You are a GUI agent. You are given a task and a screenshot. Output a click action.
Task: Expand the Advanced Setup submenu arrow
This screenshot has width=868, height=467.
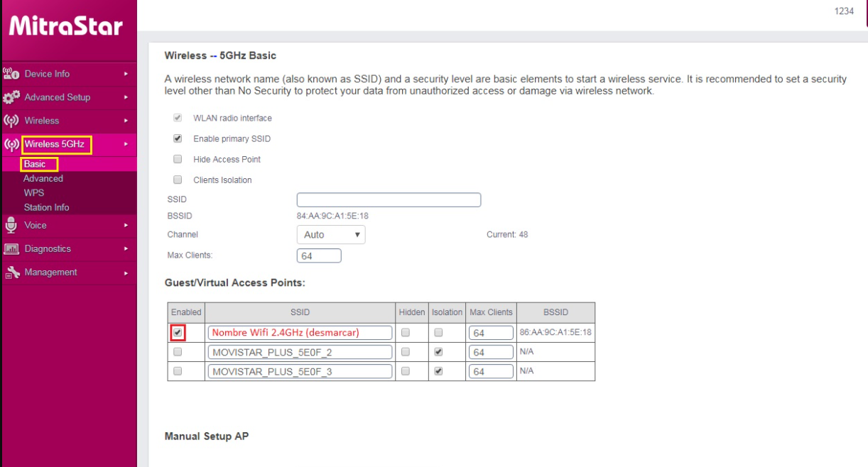(126, 97)
